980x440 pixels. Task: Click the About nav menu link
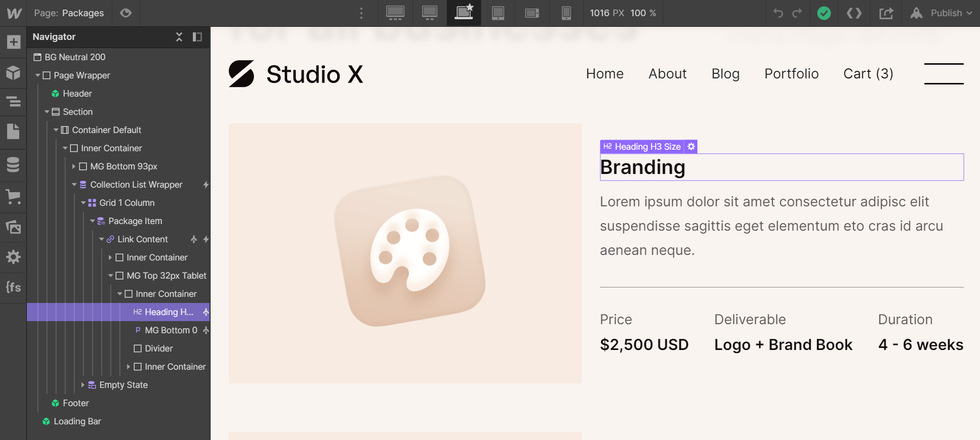(x=667, y=74)
